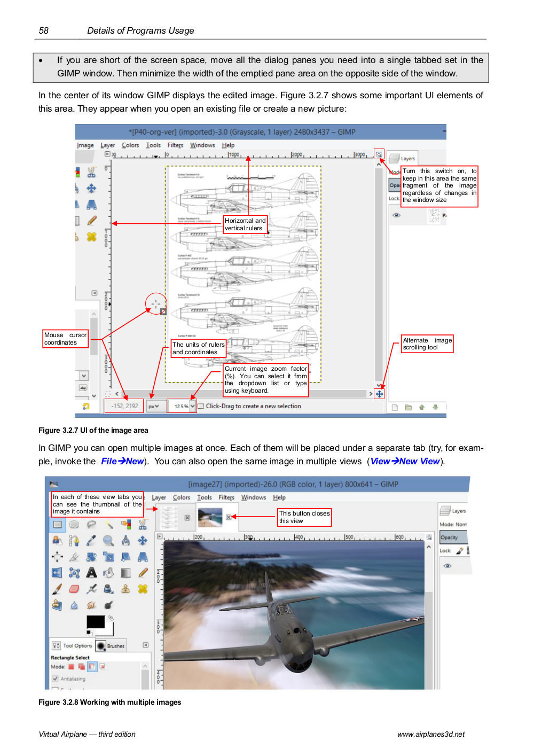This screenshot has height=756, width=534.
Task: Open tab configuration menu beside Brushes tab
Action: (146, 645)
